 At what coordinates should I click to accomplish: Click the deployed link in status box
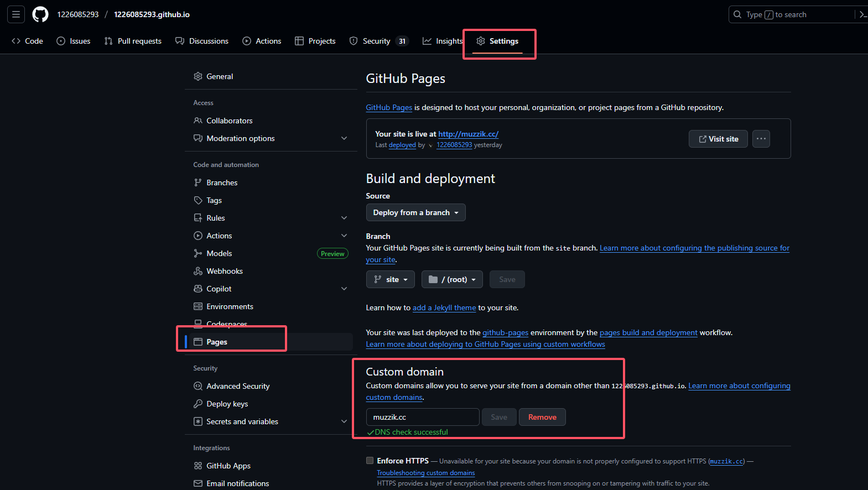tap(402, 145)
